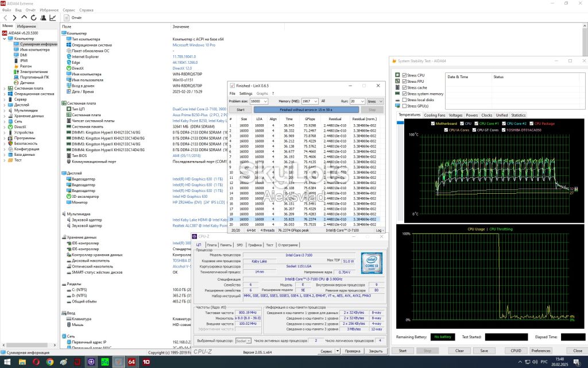Viewport: 588px width, 368px height.
Task: Open the Электропитание tree item
Action: (x=34, y=72)
